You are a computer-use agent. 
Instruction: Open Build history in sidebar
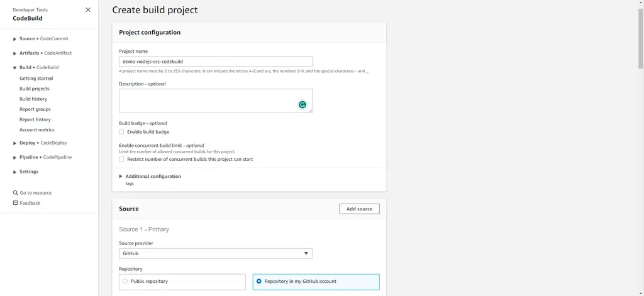point(33,99)
